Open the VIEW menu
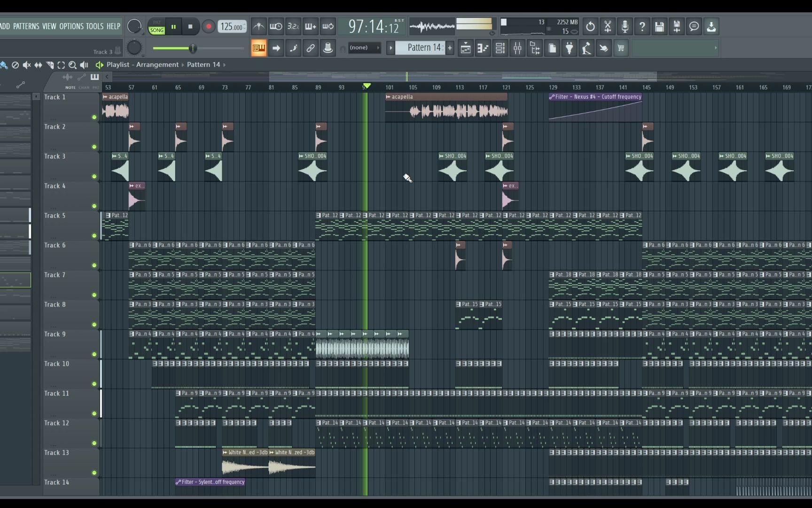Viewport: 812px width, 508px height. (49, 26)
